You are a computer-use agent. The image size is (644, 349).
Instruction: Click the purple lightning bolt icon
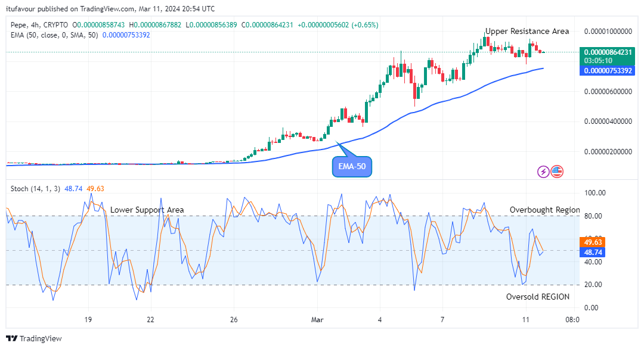point(543,172)
